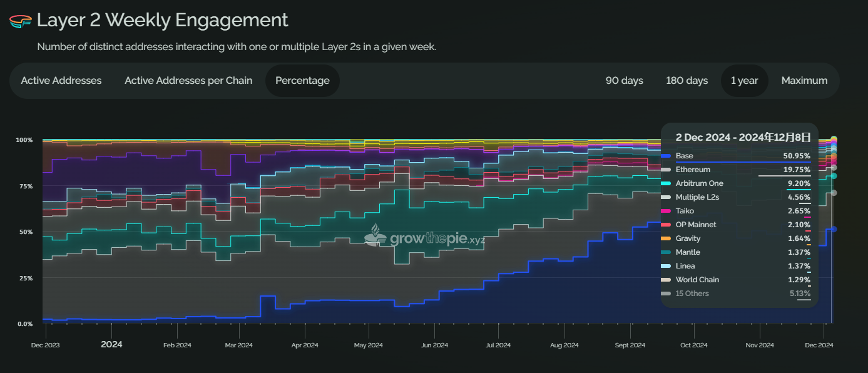Viewport: 868px width, 373px height.
Task: Click the World Chain legend entry
Action: click(x=697, y=280)
